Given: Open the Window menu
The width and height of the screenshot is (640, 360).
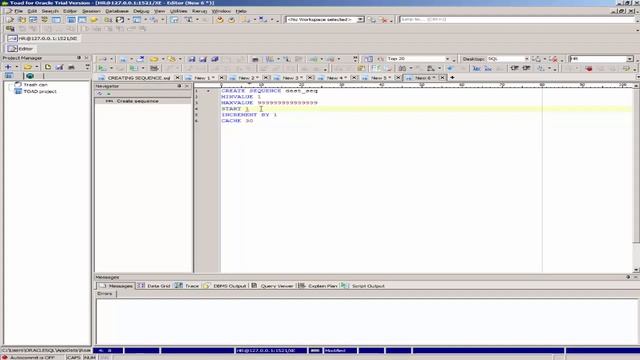Looking at the screenshot, I should pos(221,11).
